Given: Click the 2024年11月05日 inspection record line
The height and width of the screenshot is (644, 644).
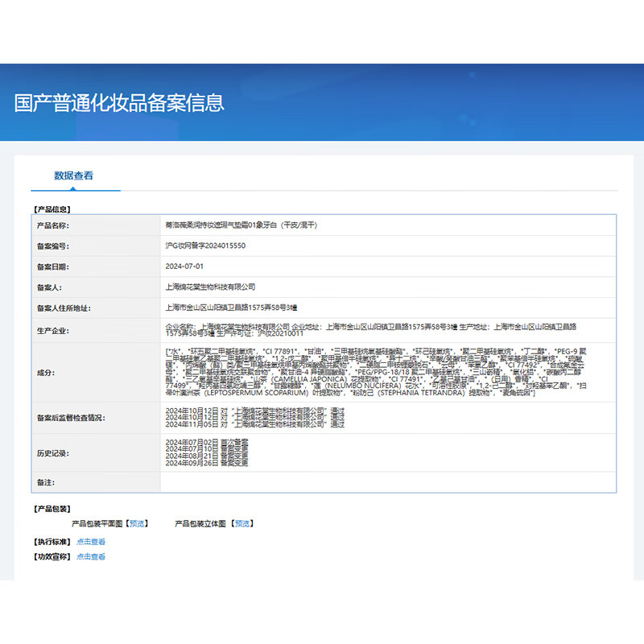Looking at the screenshot, I should [254, 424].
